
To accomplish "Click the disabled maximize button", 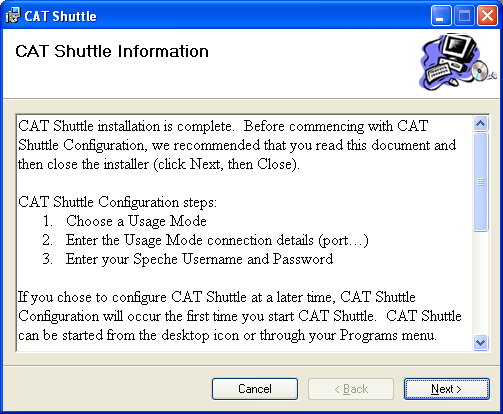I will (464, 16).
